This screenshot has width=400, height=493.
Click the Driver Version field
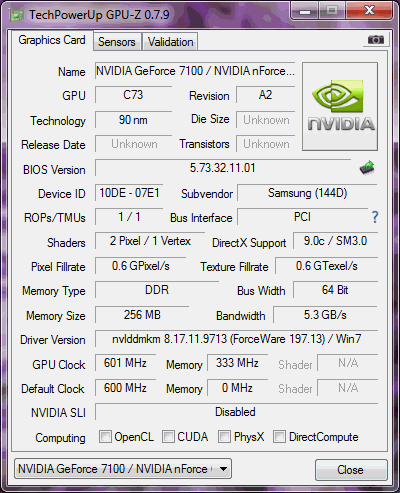pos(236,339)
